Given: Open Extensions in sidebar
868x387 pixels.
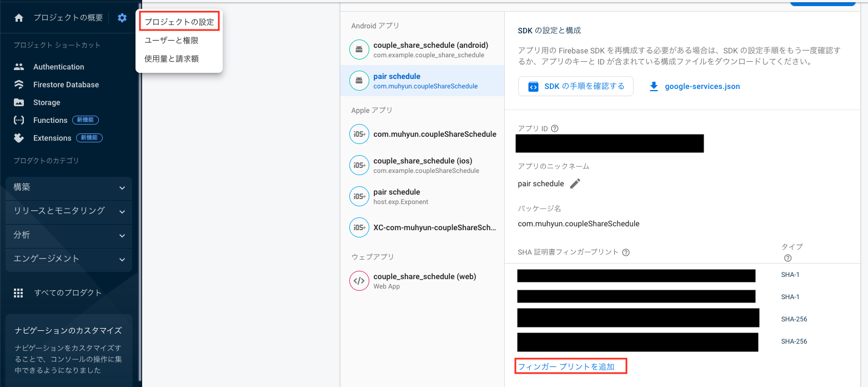Looking at the screenshot, I should (52, 138).
